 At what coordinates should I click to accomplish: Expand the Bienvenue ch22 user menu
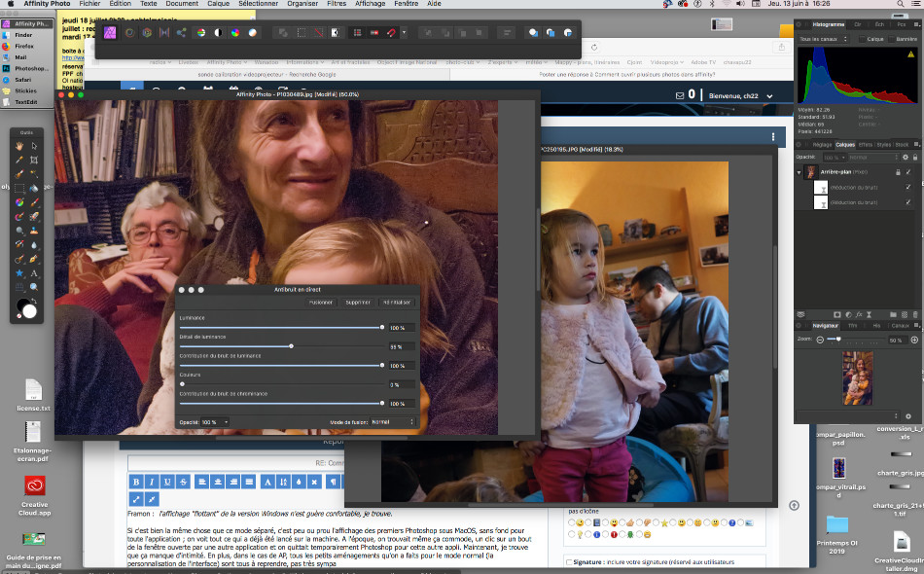(769, 96)
